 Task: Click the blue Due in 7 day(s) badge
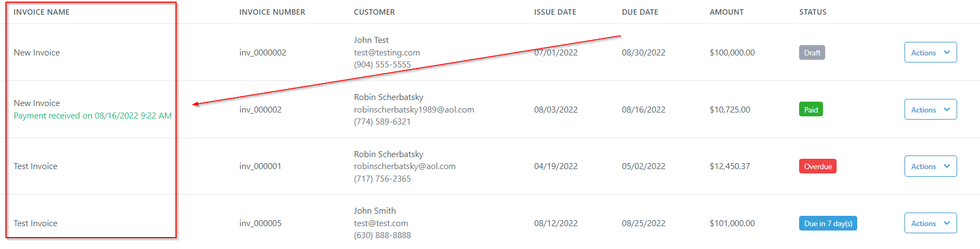coord(827,223)
